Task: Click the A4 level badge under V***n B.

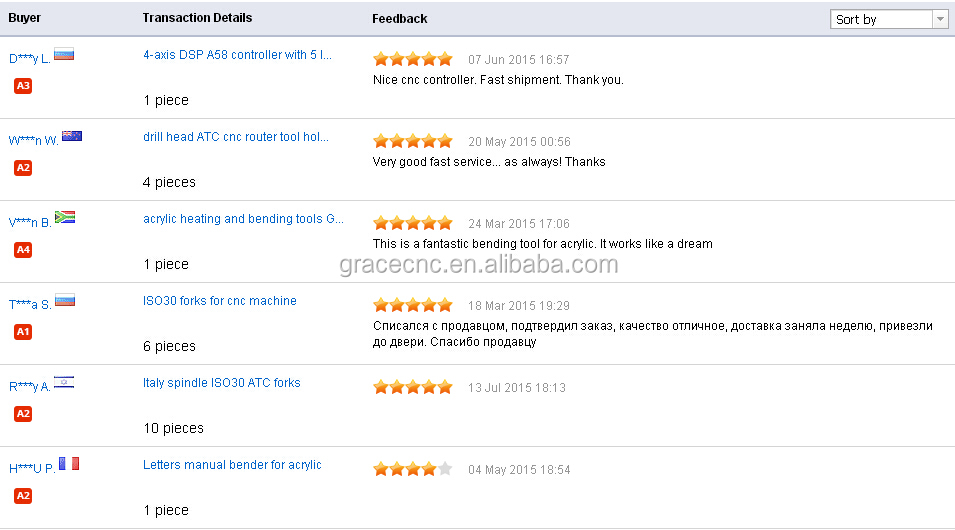Action: click(23, 250)
